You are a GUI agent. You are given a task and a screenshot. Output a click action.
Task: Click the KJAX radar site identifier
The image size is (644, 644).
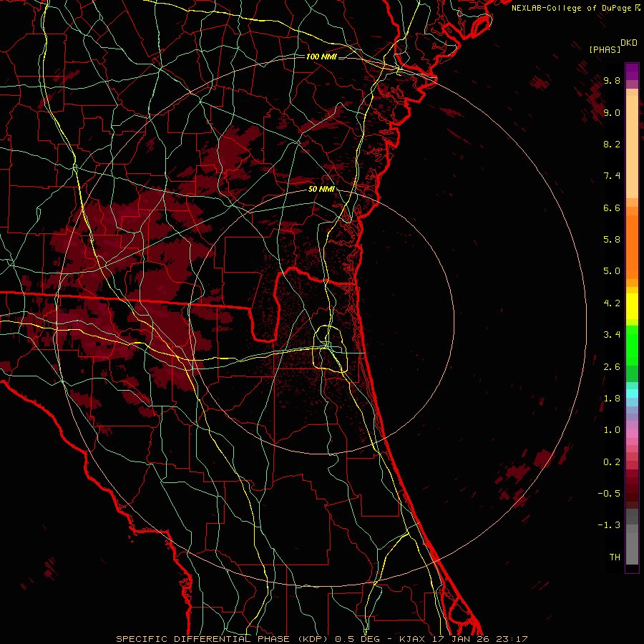coord(413,639)
